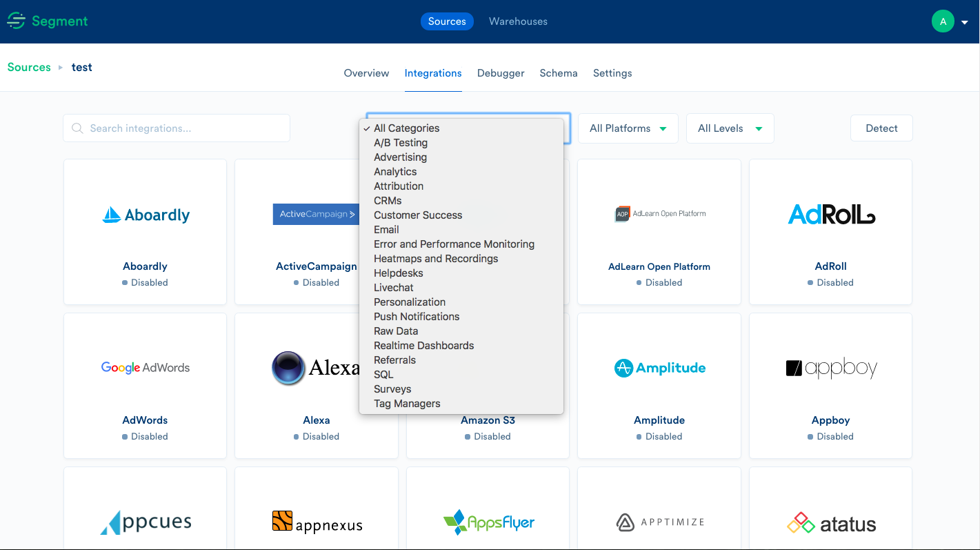Select the Tag Managers category
980x550 pixels.
click(461, 404)
